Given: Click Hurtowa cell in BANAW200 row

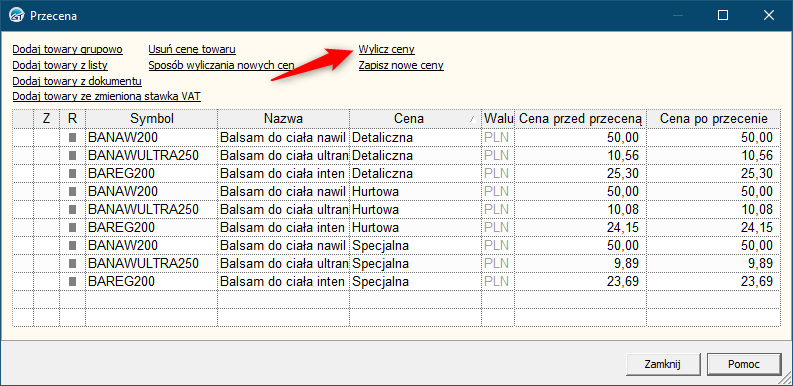Looking at the screenshot, I should 415,191.
